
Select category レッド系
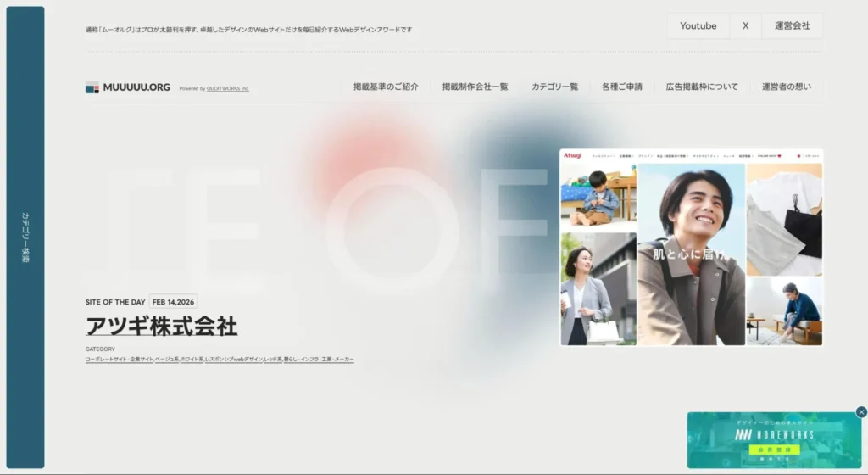click(273, 360)
